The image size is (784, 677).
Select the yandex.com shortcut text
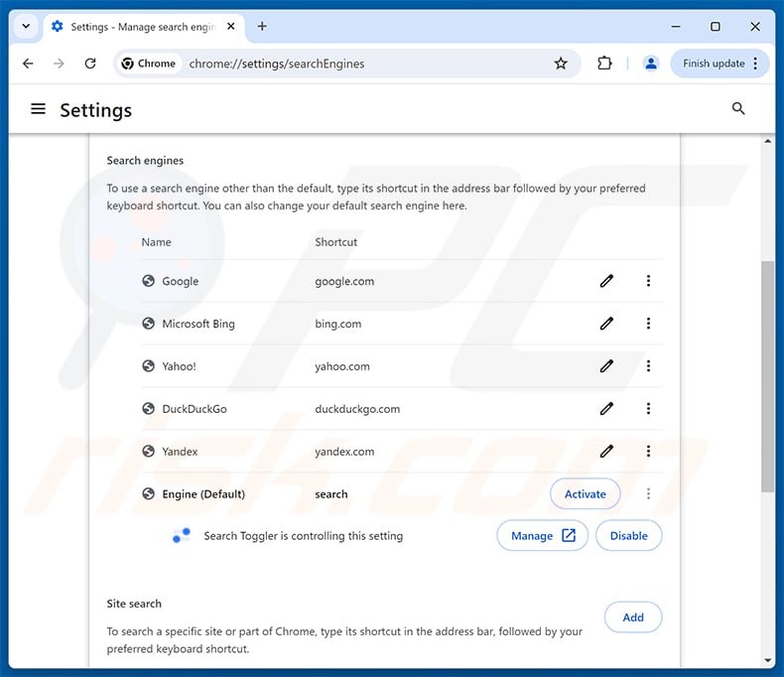pyautogui.click(x=344, y=451)
